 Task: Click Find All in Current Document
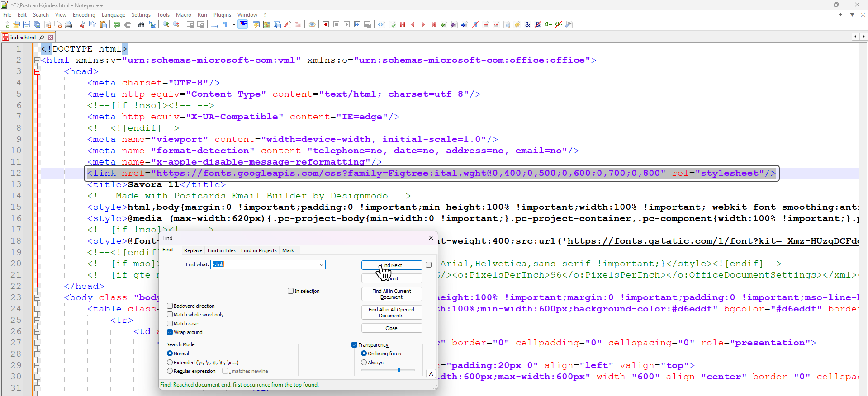coord(392,294)
